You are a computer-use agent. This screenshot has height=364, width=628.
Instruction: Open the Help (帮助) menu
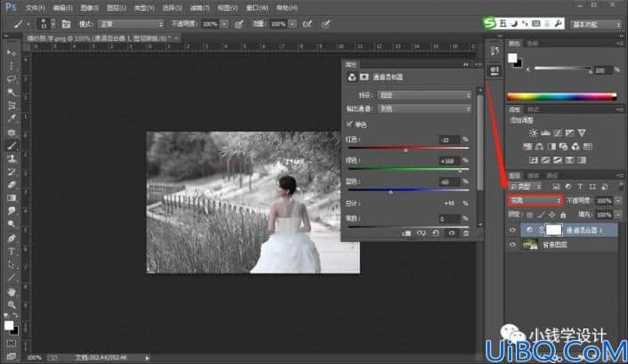coord(287,8)
